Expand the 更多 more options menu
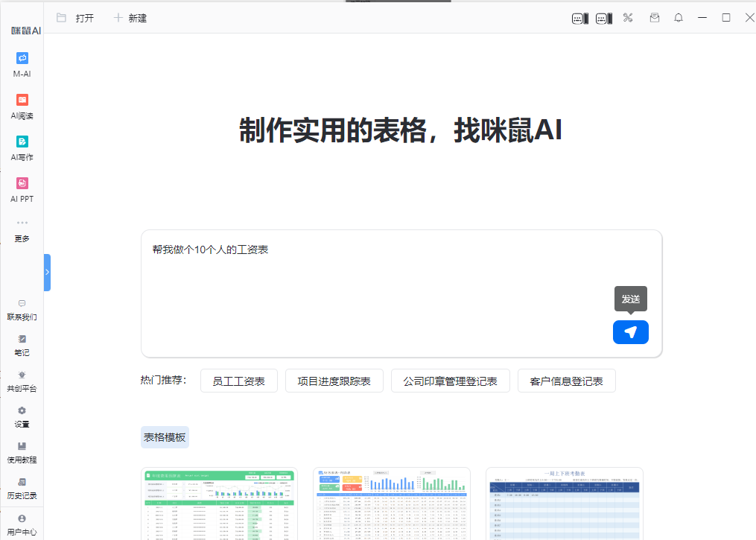This screenshot has height=540, width=756. (x=22, y=230)
